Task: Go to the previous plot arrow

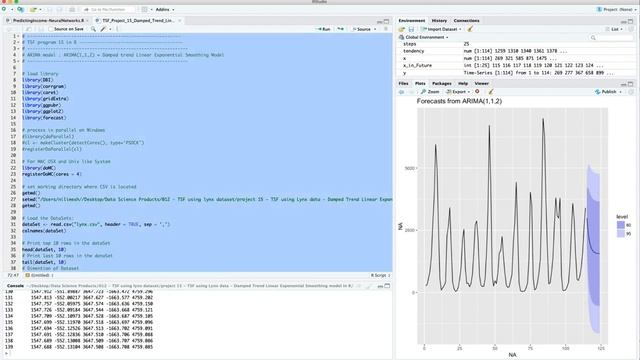Action: click(402, 92)
